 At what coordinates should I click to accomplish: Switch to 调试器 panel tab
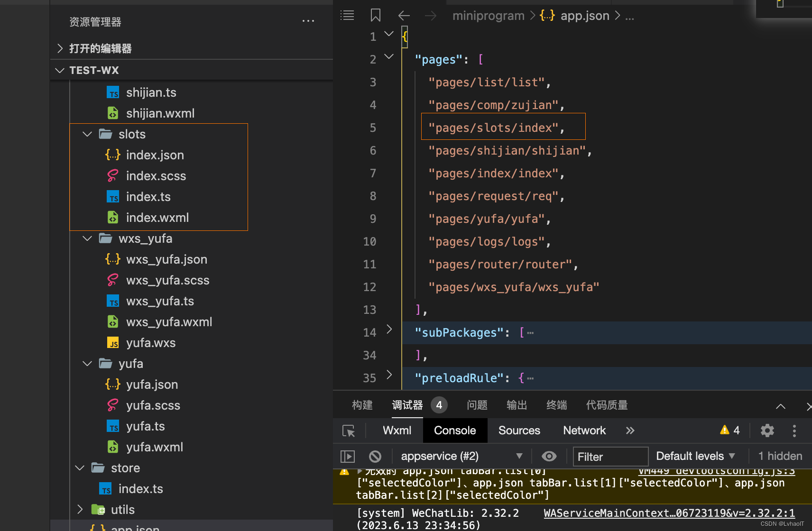[x=407, y=405]
